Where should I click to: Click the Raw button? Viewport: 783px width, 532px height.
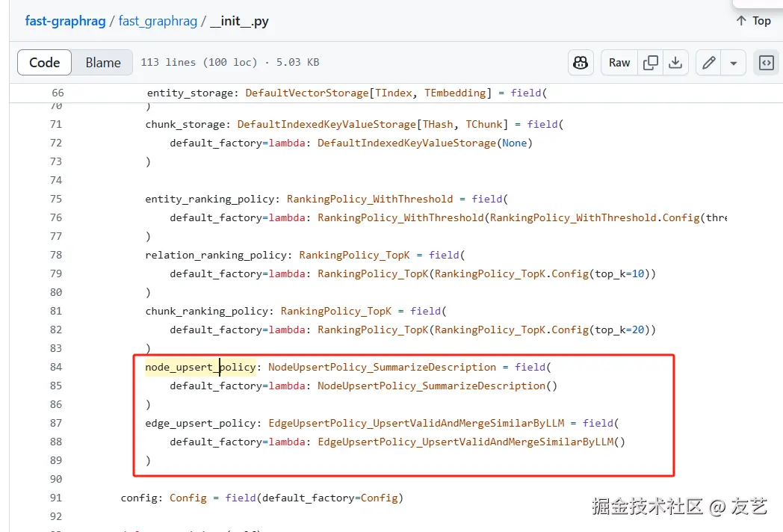pos(619,63)
